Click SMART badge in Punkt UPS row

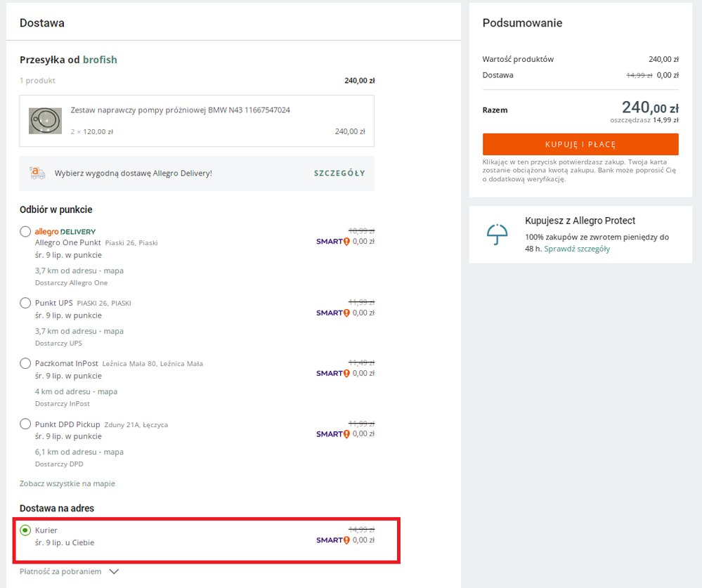(332, 313)
